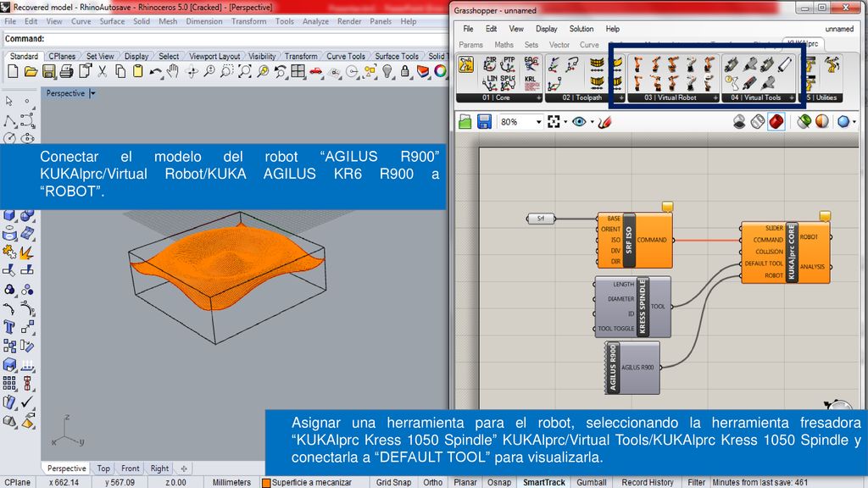
Task: Click the checkmark Check Objects icon
Action: 27,402
